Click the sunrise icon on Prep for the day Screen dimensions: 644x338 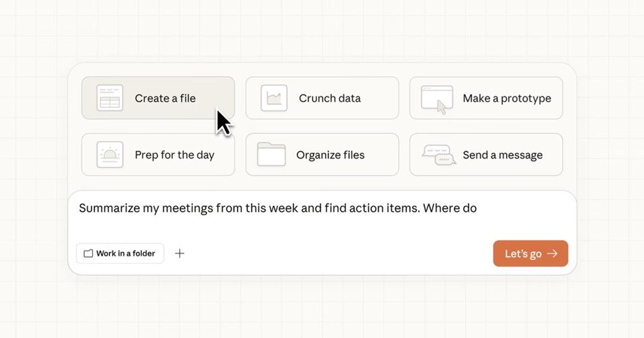pyautogui.click(x=110, y=155)
